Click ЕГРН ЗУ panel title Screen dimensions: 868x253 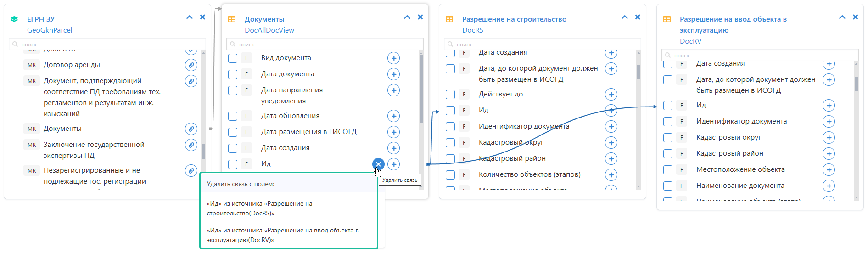click(41, 19)
